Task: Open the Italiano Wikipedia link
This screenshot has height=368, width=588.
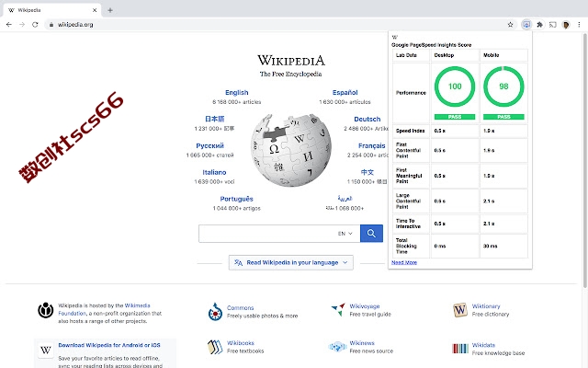Action: point(214,172)
